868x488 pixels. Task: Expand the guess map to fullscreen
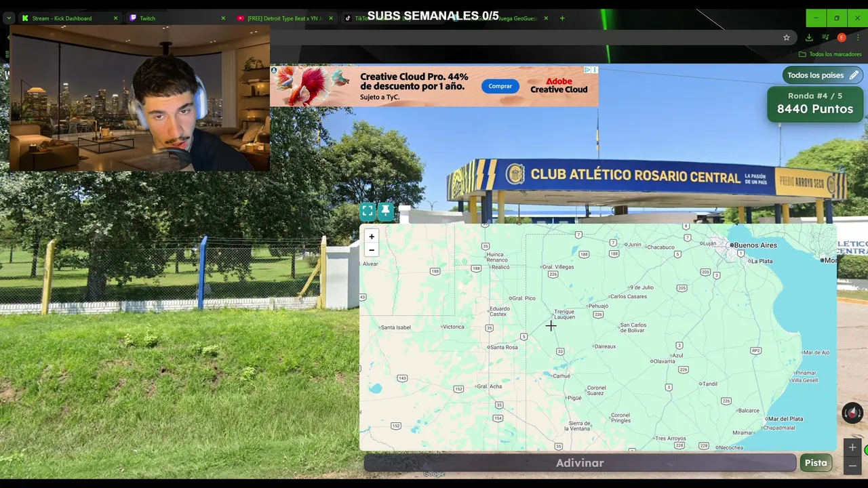[368, 211]
